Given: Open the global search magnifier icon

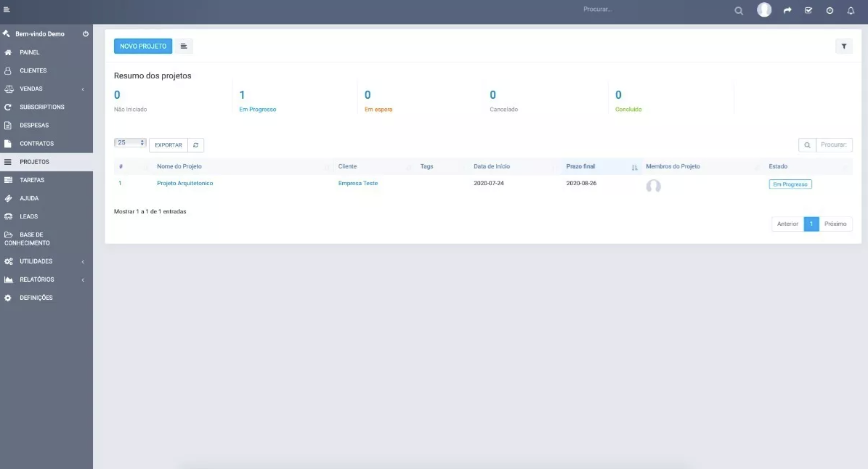Looking at the screenshot, I should [x=739, y=10].
